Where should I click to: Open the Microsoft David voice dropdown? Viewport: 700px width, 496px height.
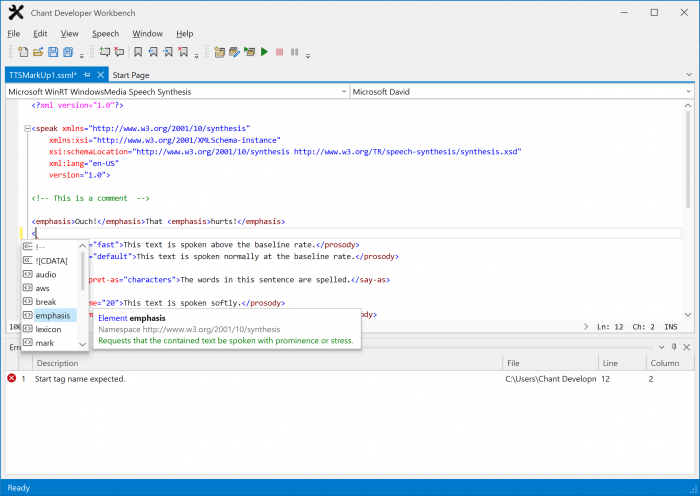[688, 92]
